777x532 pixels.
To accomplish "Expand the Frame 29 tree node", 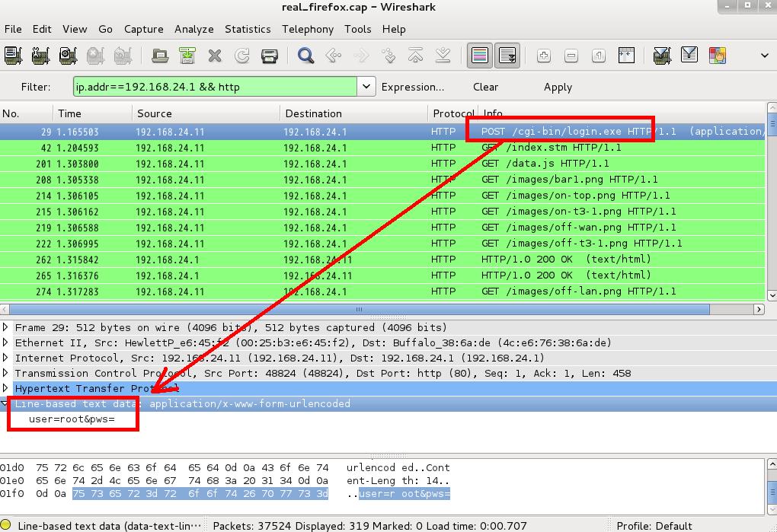I will [x=5, y=327].
